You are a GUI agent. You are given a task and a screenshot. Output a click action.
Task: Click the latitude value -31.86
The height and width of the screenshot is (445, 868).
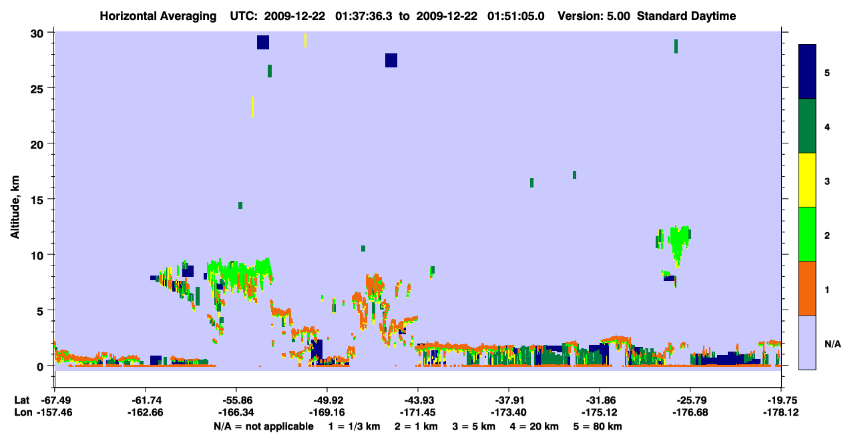pyautogui.click(x=600, y=400)
